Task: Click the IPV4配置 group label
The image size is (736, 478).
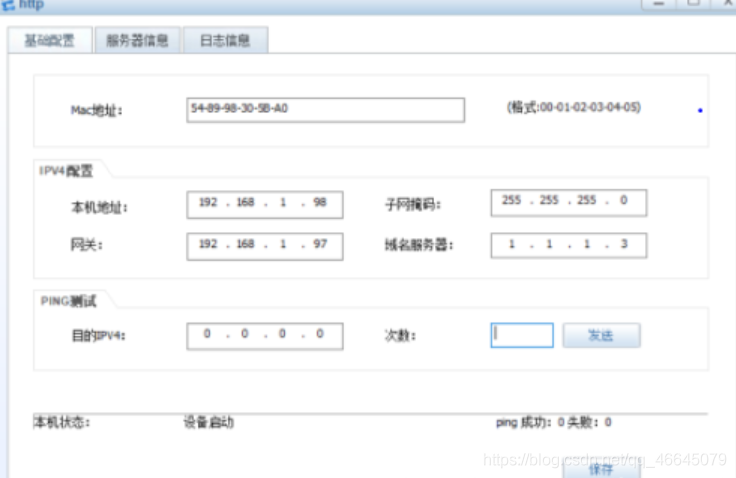Action: [66, 171]
